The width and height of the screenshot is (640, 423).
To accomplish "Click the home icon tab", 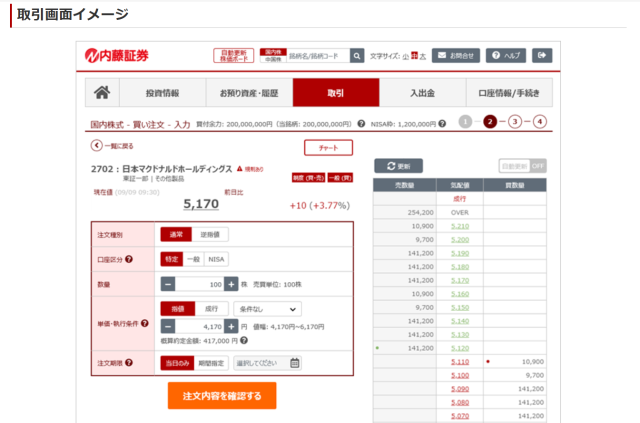I will pyautogui.click(x=102, y=93).
